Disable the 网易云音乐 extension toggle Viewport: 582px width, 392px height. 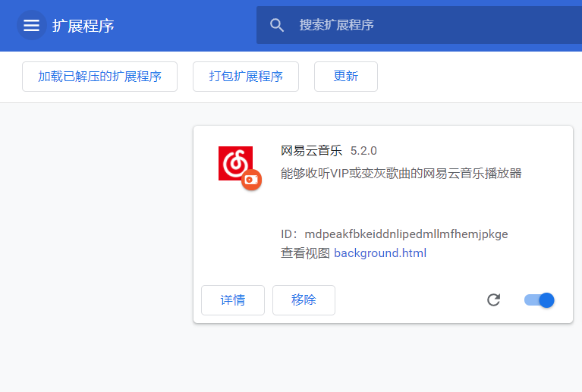[x=540, y=300]
